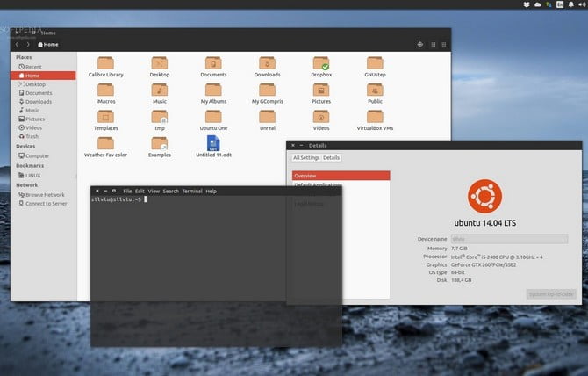
Task: Click the location toggle icon in Files toolbar
Action: (x=420, y=44)
